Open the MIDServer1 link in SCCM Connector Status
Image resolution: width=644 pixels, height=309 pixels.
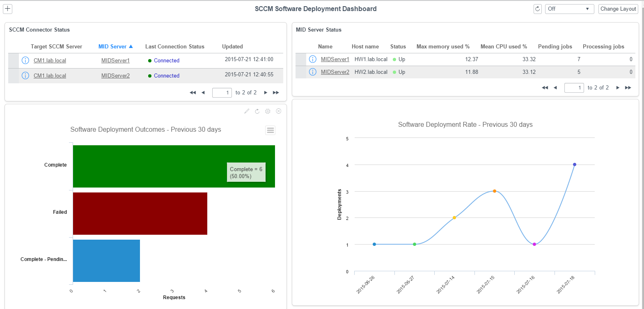pyautogui.click(x=115, y=60)
